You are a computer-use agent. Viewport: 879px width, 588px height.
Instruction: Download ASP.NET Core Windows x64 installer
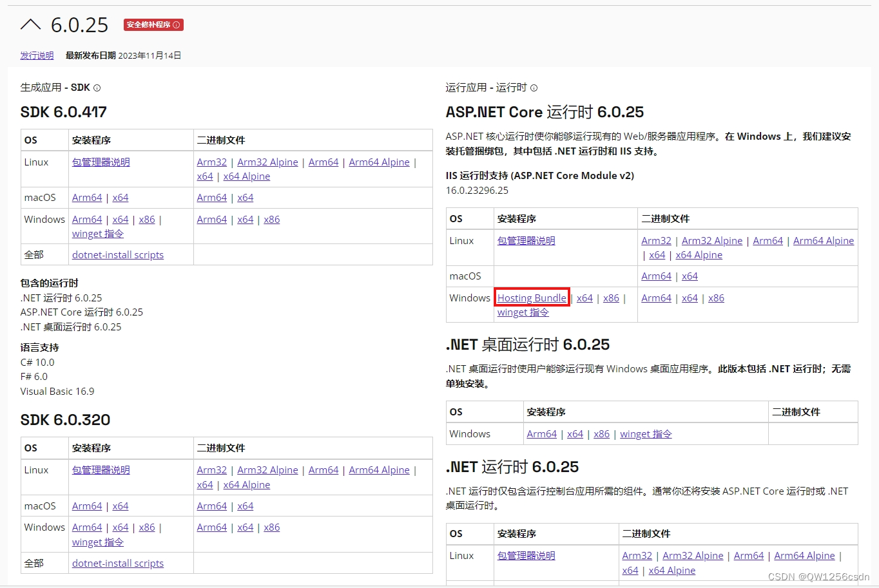coord(584,298)
